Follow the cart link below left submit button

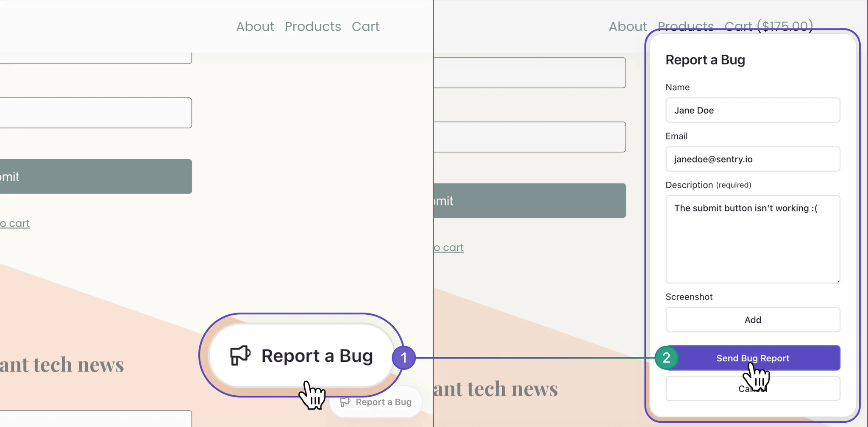[x=15, y=223]
